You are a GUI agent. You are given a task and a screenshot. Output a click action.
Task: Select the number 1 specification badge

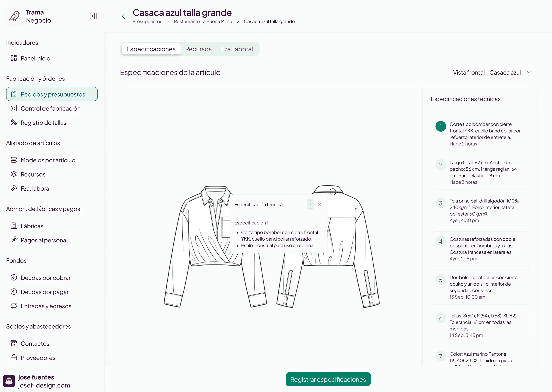point(441,126)
